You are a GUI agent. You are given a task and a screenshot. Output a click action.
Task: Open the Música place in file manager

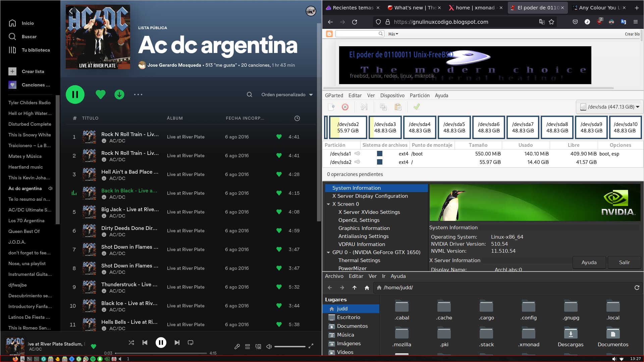[345, 335]
